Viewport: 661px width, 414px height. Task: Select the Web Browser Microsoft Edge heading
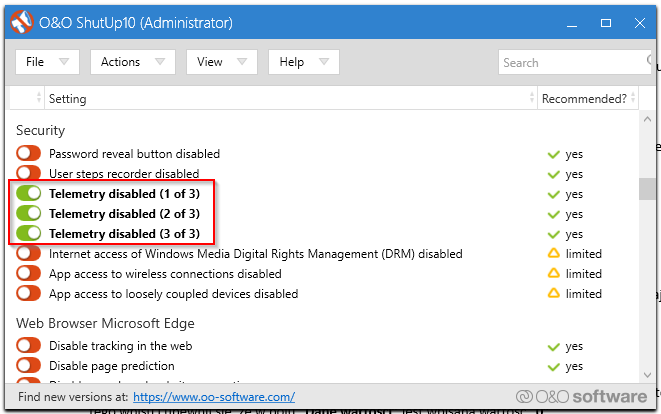[105, 323]
